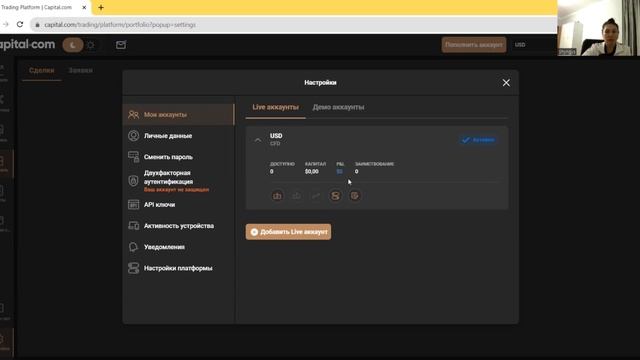Click the webcam video thumbnail
The width and height of the screenshot is (640, 360).
click(x=598, y=28)
